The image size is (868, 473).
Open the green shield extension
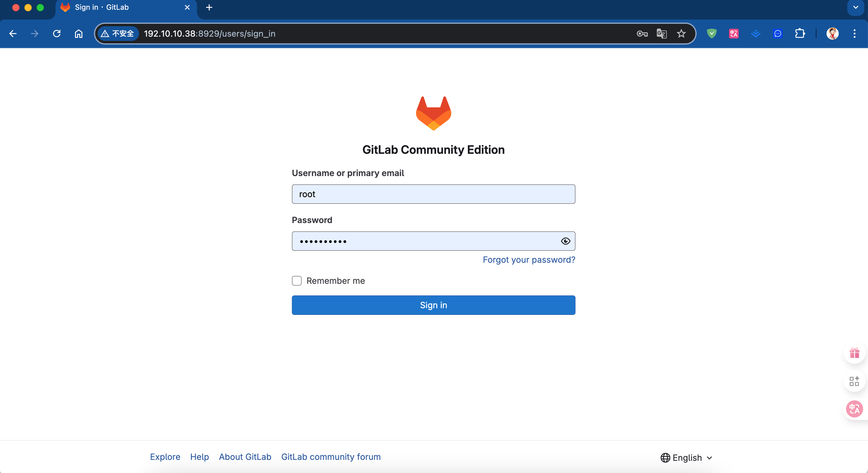pyautogui.click(x=711, y=34)
